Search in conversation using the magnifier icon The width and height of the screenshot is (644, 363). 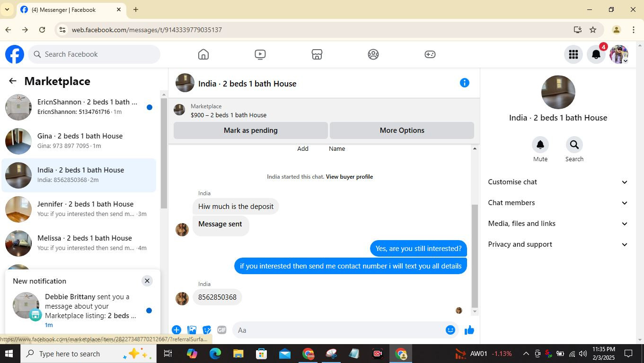tap(574, 145)
